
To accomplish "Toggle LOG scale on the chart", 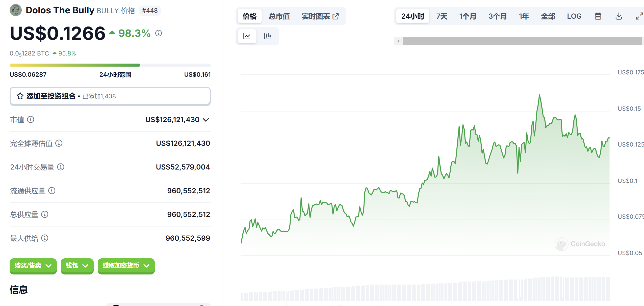I will (x=574, y=16).
